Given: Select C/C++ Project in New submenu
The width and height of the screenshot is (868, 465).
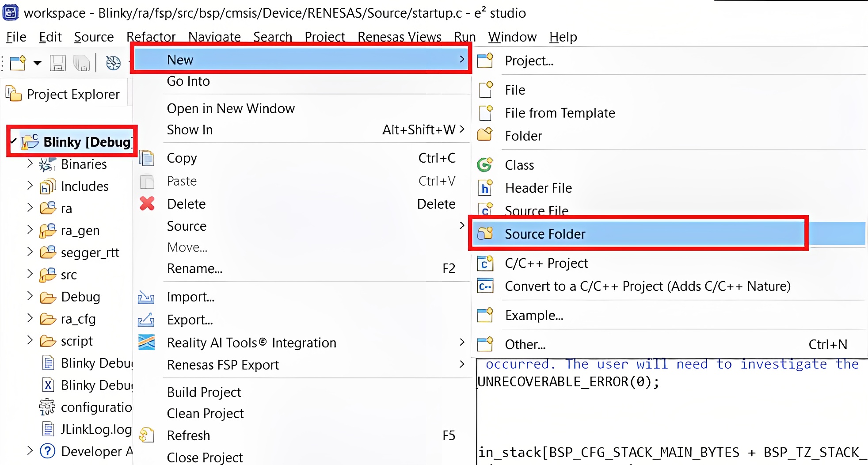Looking at the screenshot, I should coord(546,263).
